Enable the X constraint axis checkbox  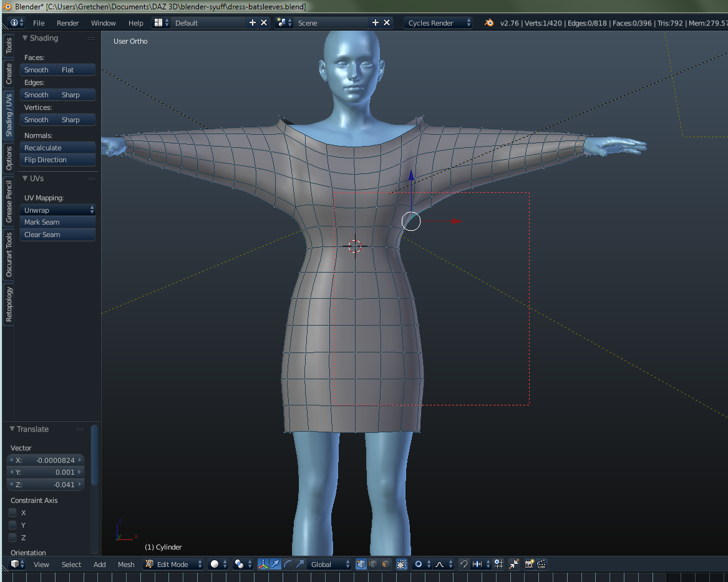(12, 513)
